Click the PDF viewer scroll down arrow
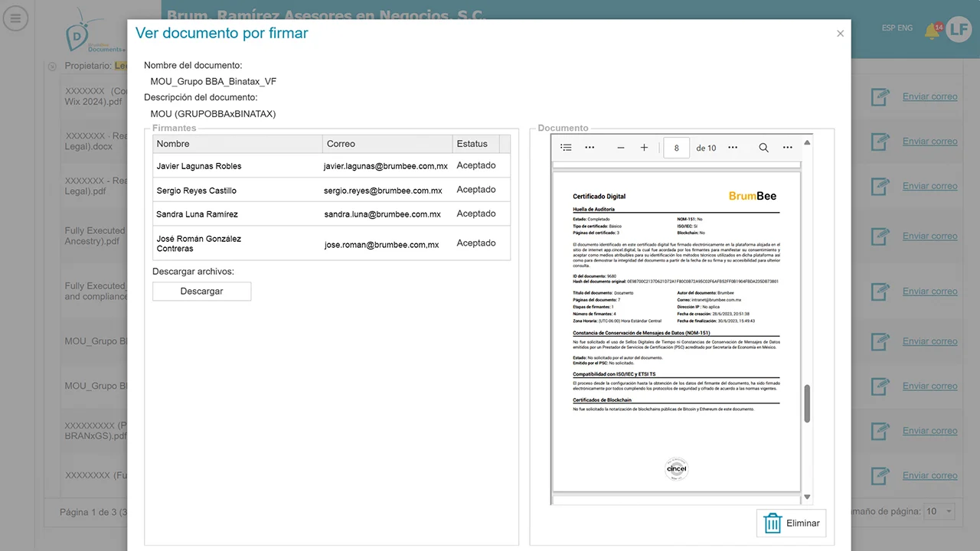 point(807,497)
